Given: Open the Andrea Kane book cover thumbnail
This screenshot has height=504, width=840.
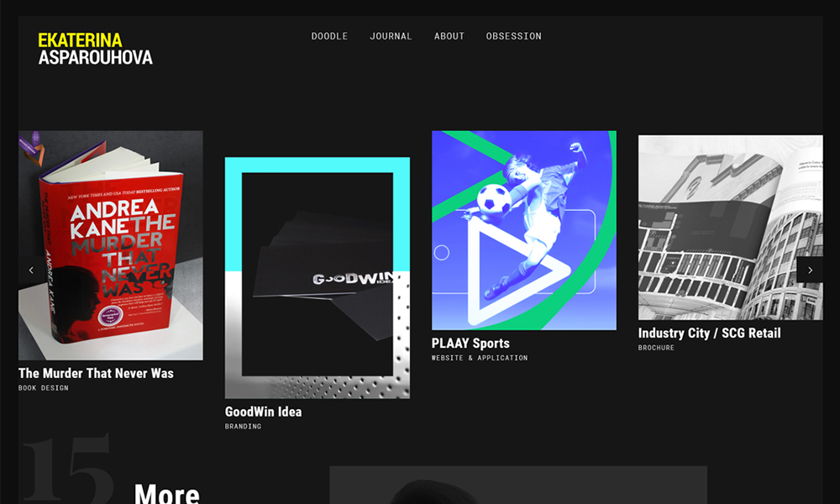Looking at the screenshot, I should 111,245.
